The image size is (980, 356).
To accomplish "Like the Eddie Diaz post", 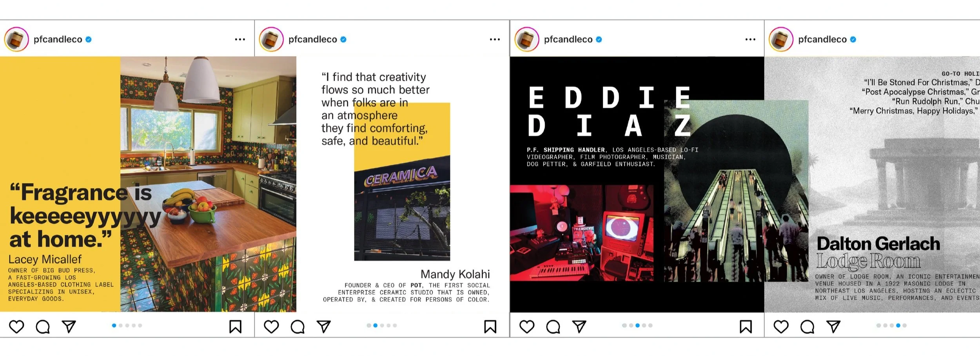I will coord(527,327).
